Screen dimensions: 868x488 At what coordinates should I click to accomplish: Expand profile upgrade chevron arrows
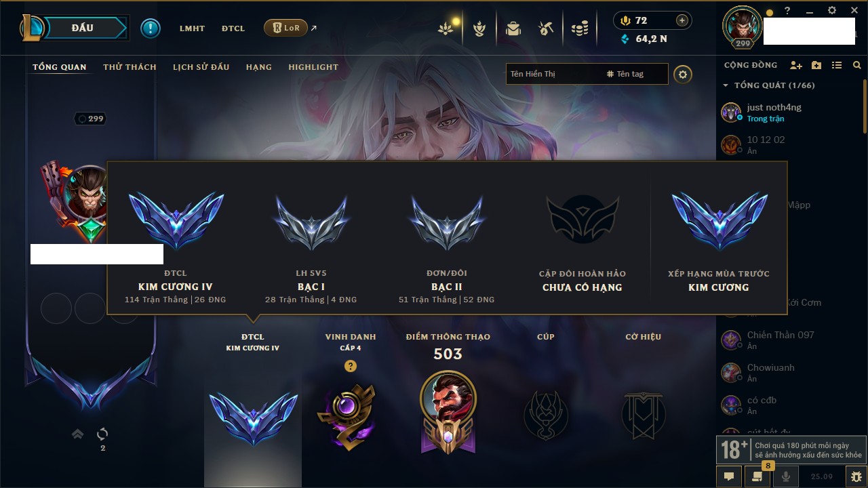78,434
